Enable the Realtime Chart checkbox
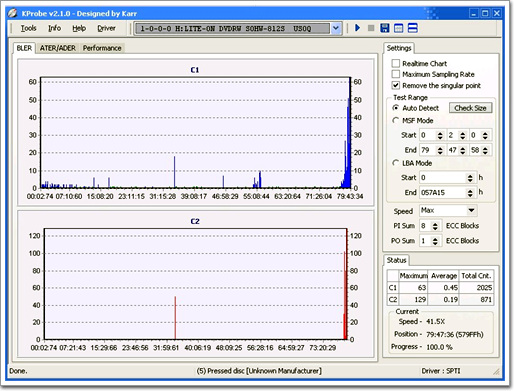This screenshot has height=391, width=514. (x=396, y=63)
